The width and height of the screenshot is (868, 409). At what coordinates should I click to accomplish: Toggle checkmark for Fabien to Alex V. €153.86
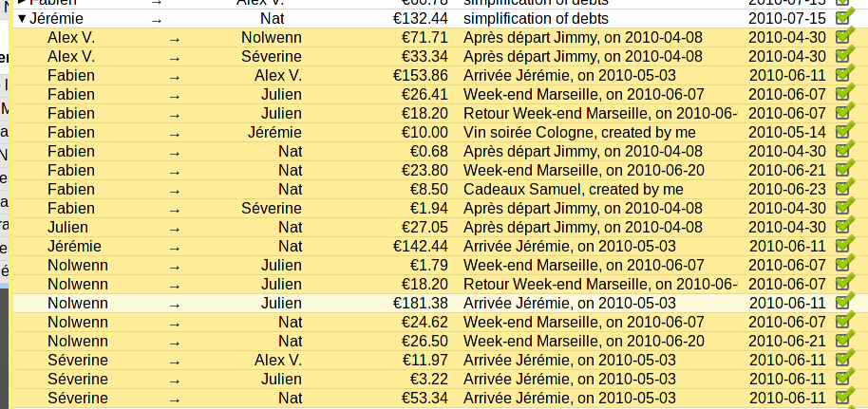(842, 75)
